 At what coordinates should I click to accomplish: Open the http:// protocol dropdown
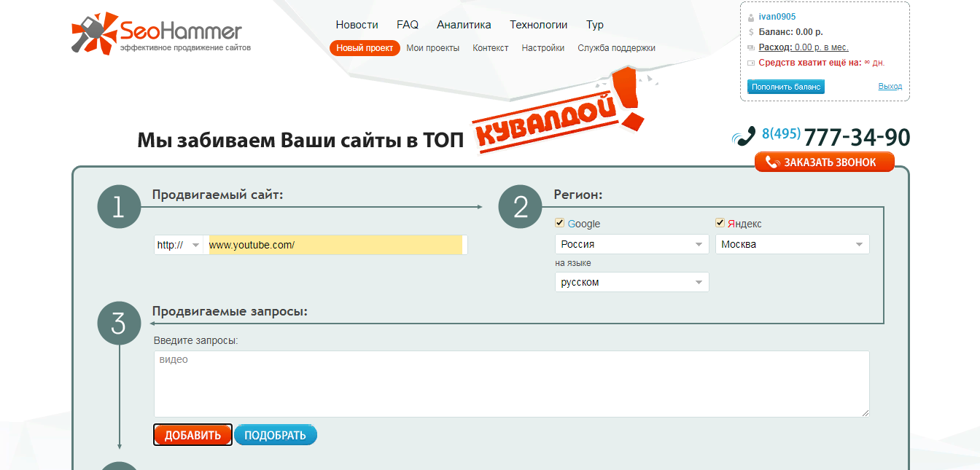pyautogui.click(x=178, y=245)
